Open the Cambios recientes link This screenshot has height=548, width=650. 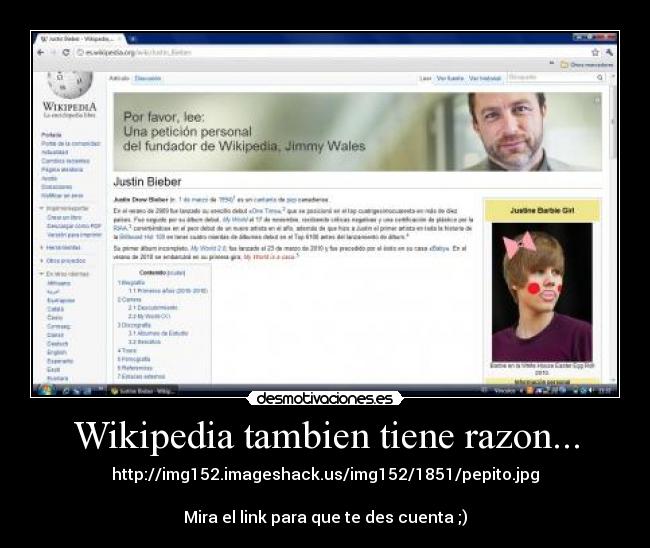(x=65, y=161)
